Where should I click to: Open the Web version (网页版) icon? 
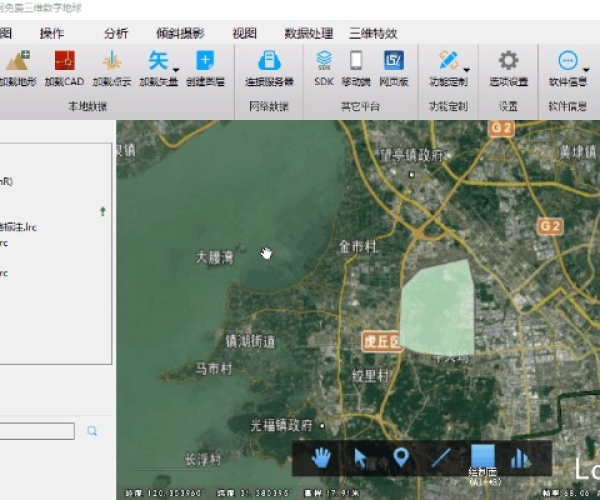394,61
